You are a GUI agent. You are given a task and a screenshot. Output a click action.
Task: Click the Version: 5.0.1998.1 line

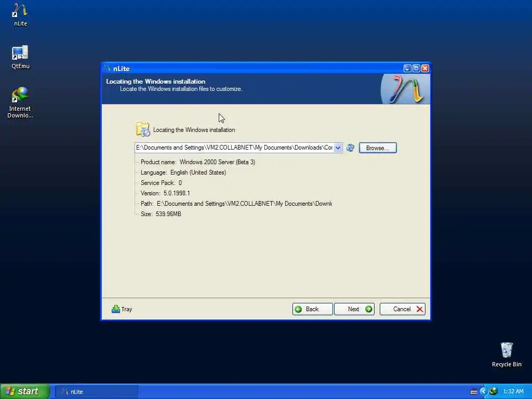coord(165,193)
